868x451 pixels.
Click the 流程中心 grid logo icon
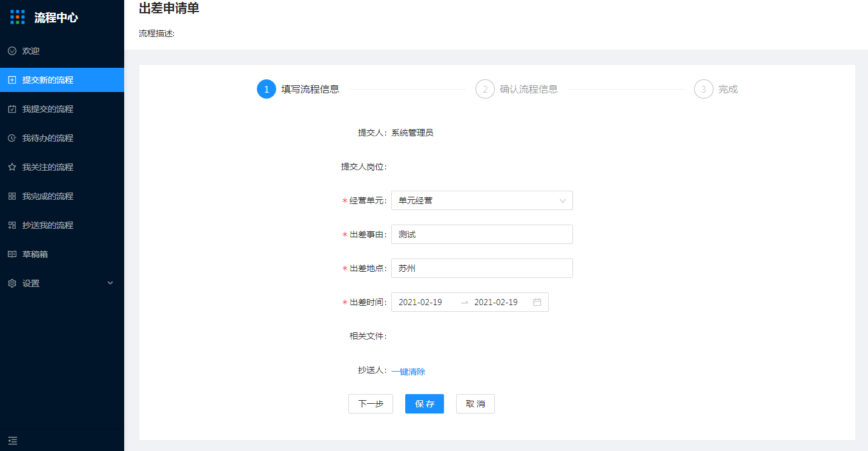pyautogui.click(x=18, y=17)
